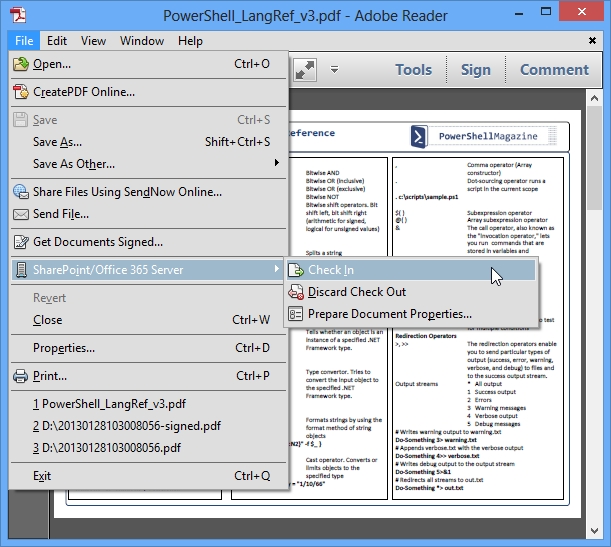Click the Prepare Document Properties icon
The width and height of the screenshot is (611, 547).
pos(296,314)
